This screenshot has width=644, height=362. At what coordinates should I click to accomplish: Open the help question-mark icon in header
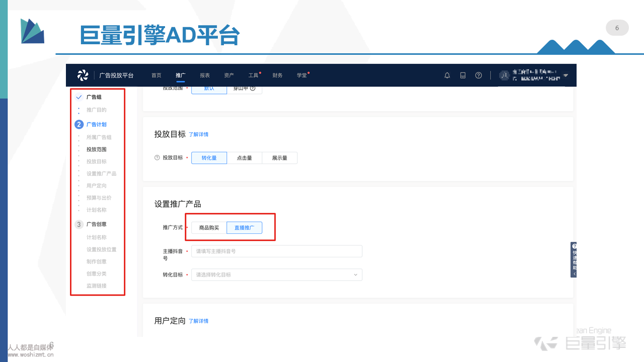(478, 75)
